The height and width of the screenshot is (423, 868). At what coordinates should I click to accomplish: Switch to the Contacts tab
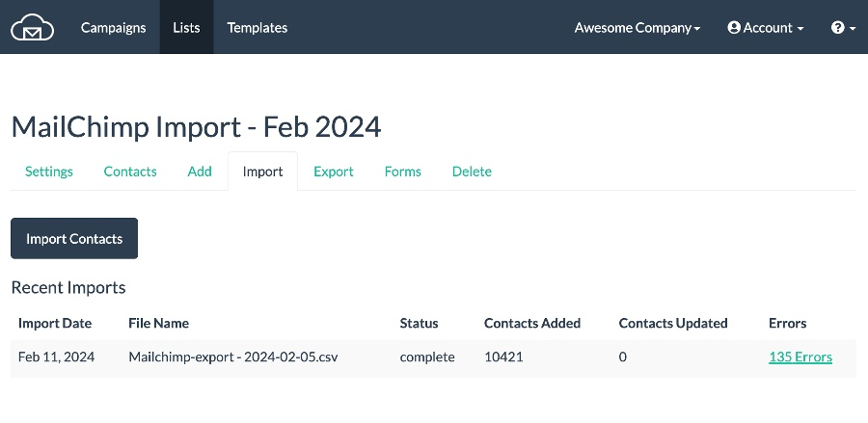pyautogui.click(x=130, y=172)
